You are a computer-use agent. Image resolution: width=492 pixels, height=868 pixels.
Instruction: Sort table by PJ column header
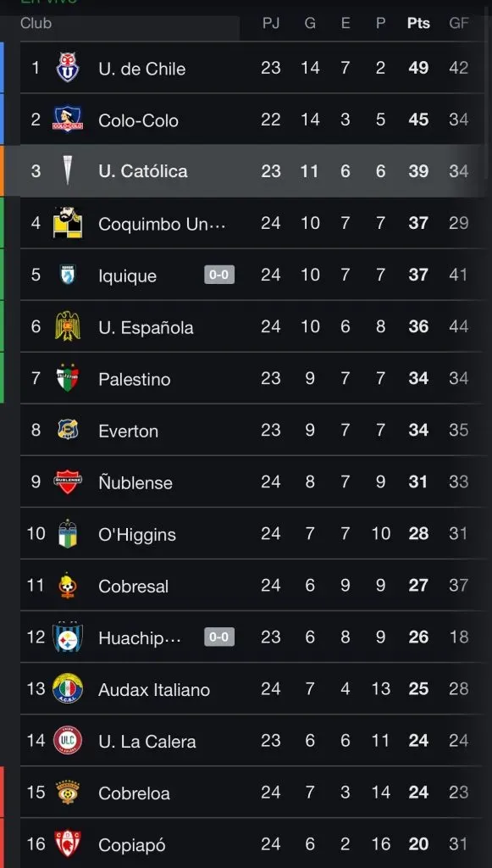270,23
